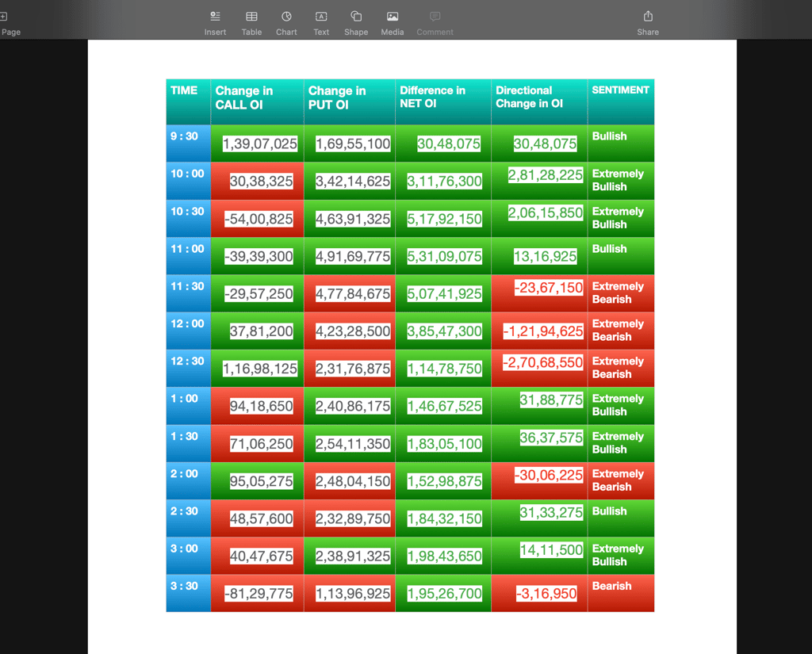Click Extremely Bearish in 11:30 row
Screen dimensions: 812x654
[618, 293]
